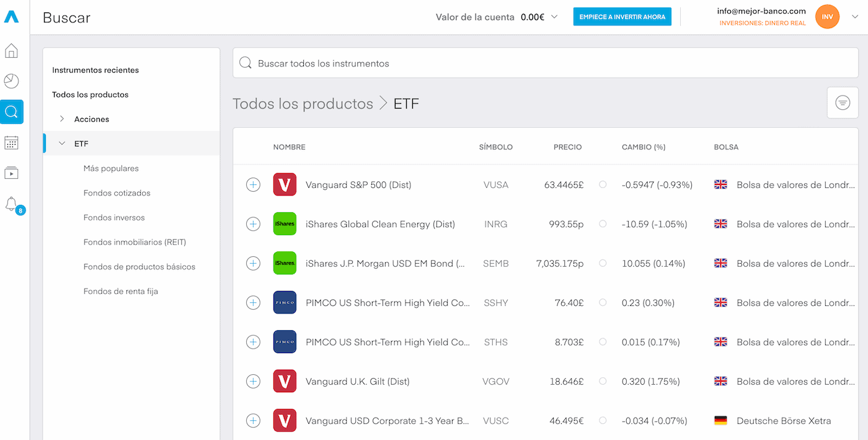The image size is (868, 440).
Task: Click the PIMCO logo of STHS row
Action: (285, 342)
